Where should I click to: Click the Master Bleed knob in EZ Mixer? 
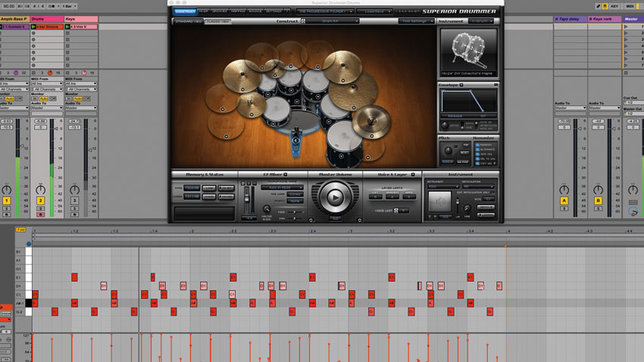pos(267,209)
